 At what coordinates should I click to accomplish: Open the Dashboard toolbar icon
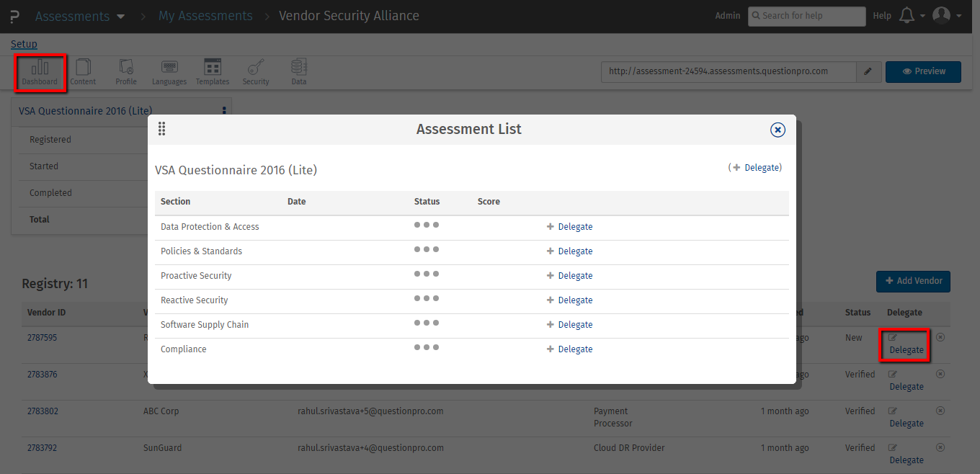(x=40, y=72)
